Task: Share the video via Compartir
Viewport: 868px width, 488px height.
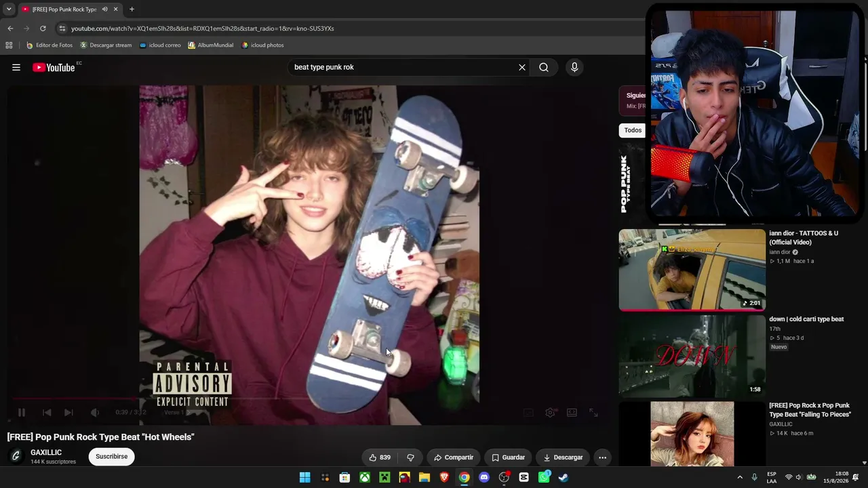Action: click(454, 457)
